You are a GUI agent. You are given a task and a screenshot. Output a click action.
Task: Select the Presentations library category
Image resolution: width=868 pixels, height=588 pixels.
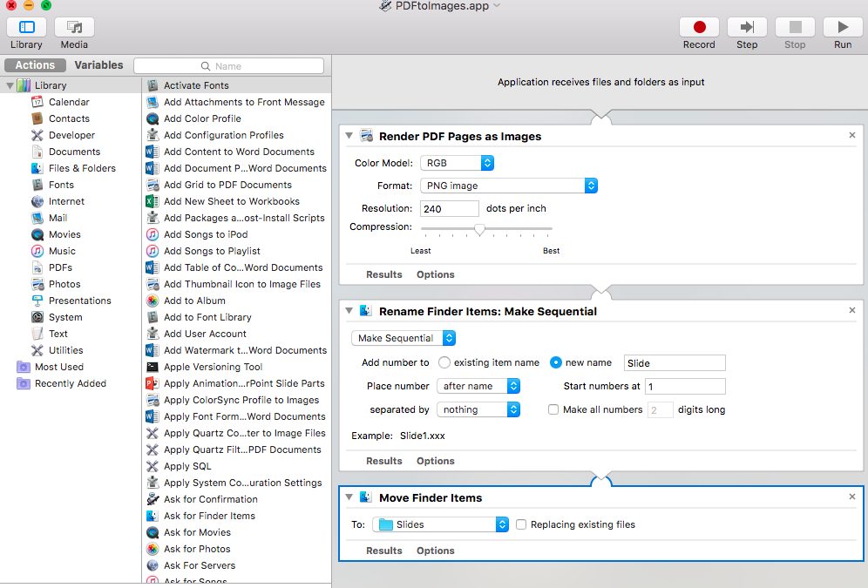click(79, 301)
